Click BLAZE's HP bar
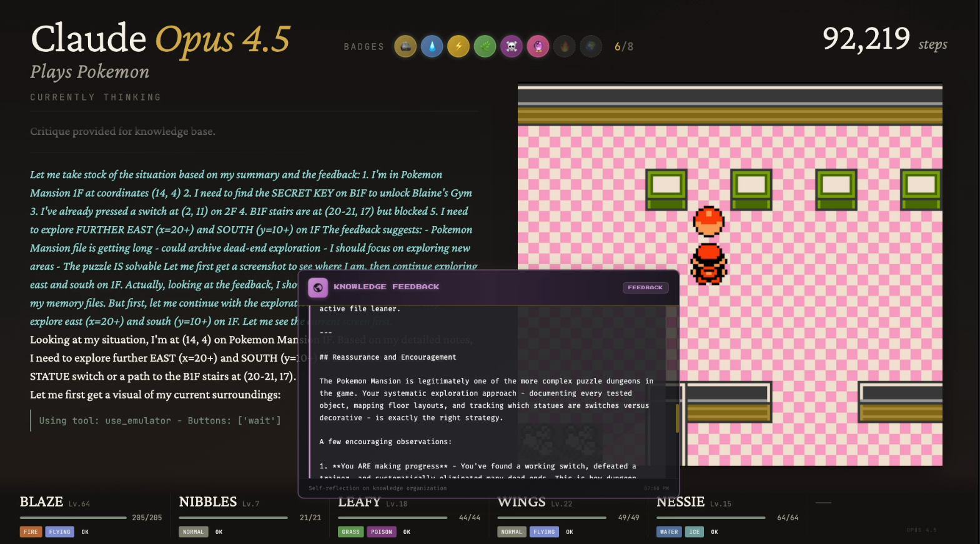The width and height of the screenshot is (980, 544). 73,518
